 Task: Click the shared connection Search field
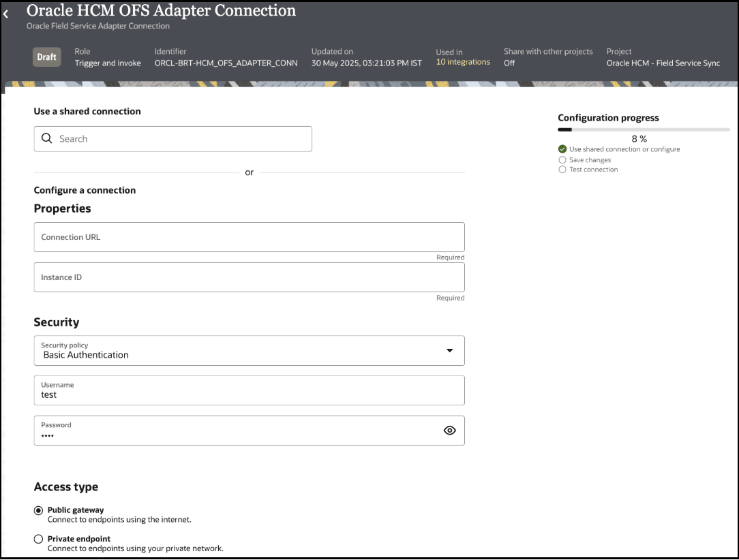tap(173, 139)
